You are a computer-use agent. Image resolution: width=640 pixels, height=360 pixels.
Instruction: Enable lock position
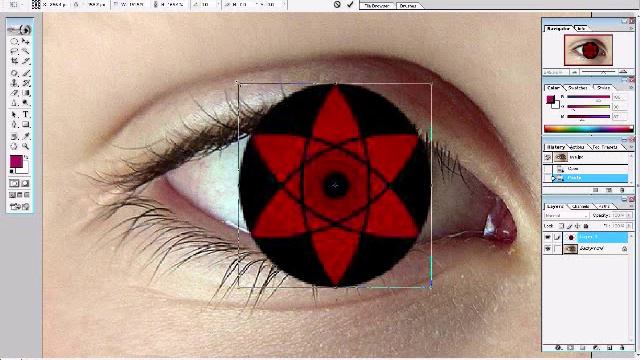(x=578, y=226)
